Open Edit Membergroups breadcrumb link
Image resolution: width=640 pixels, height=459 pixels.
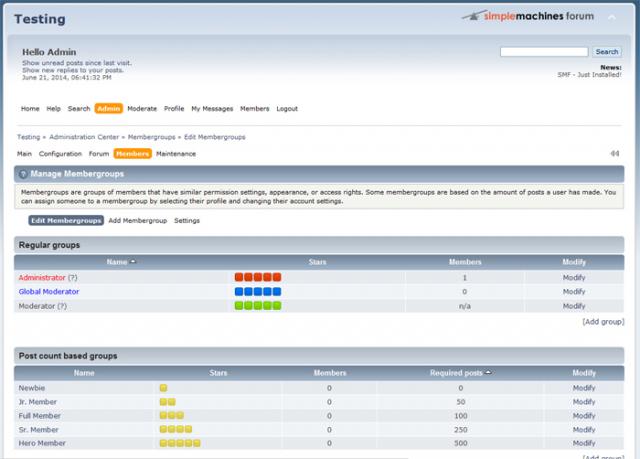tap(215, 137)
